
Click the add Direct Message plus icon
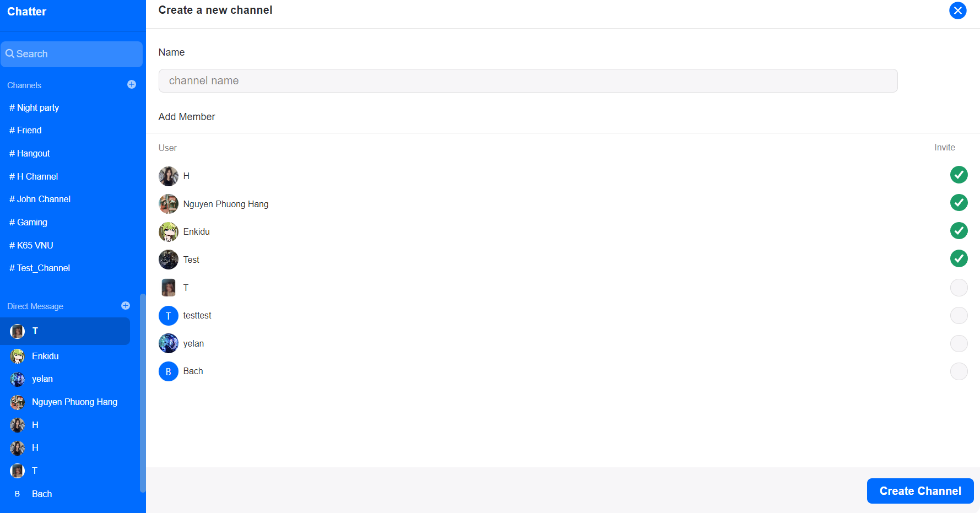point(126,305)
